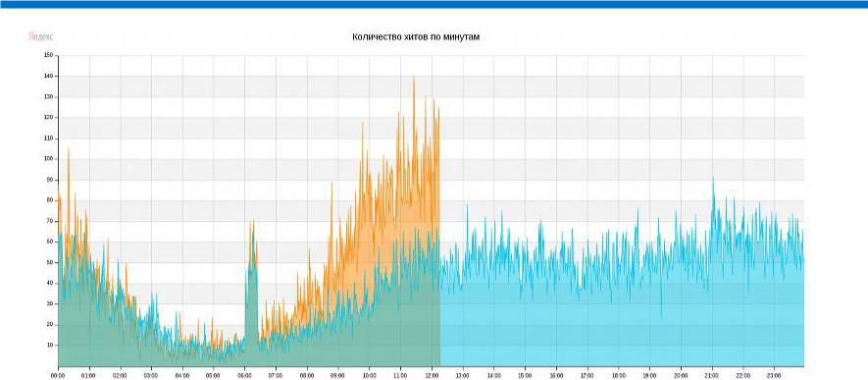Click the 06:00 time label on the x-axis

(244, 375)
